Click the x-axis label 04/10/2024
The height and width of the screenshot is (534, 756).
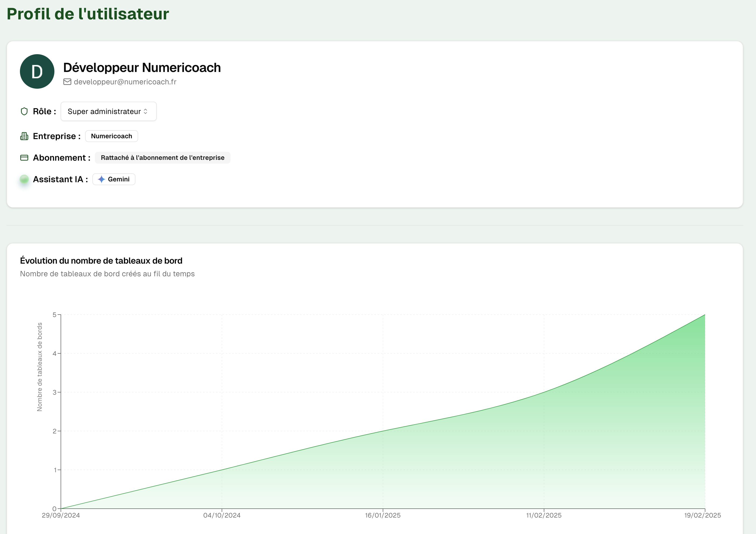pyautogui.click(x=222, y=515)
